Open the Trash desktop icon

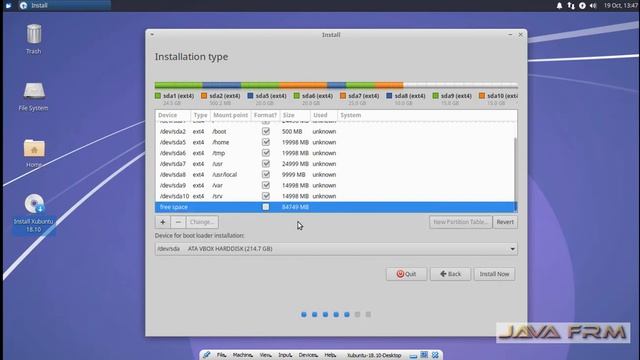click(33, 39)
